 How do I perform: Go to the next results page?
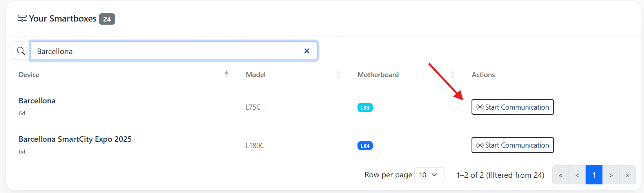click(x=611, y=175)
